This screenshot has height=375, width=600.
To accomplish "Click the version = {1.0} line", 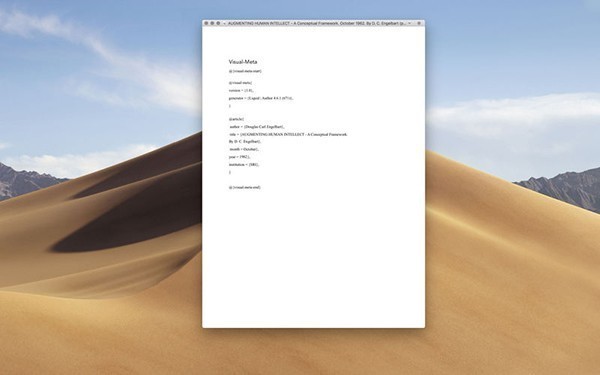I will coord(241,90).
